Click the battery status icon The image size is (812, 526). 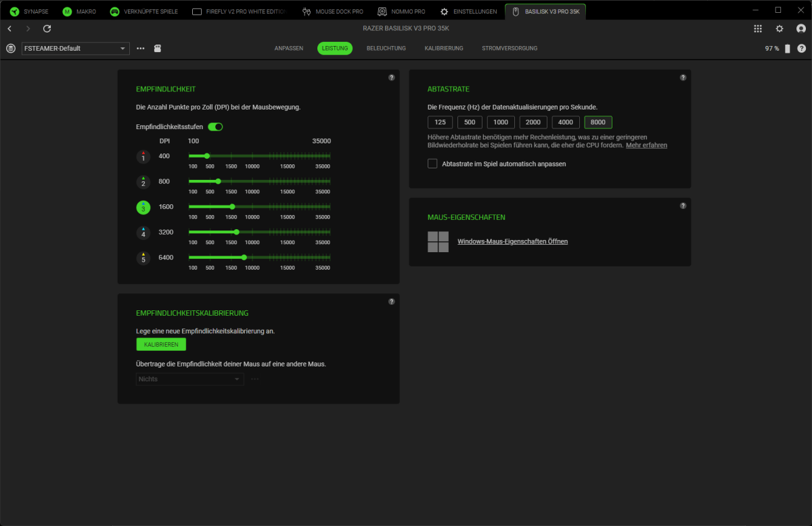[x=787, y=49]
